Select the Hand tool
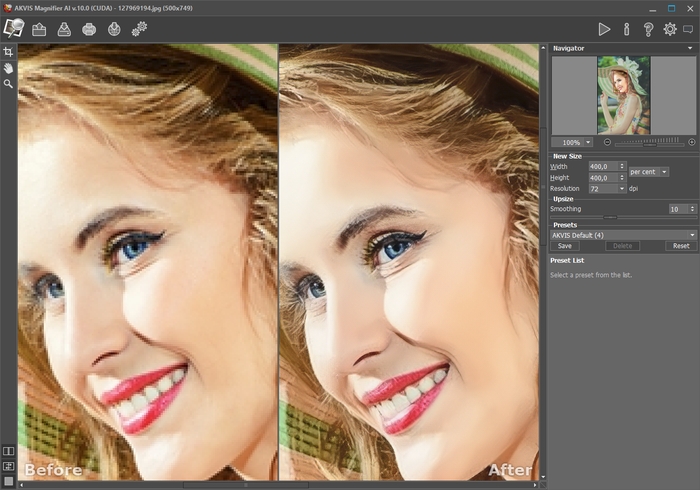Viewport: 700px width, 490px height. coord(8,68)
